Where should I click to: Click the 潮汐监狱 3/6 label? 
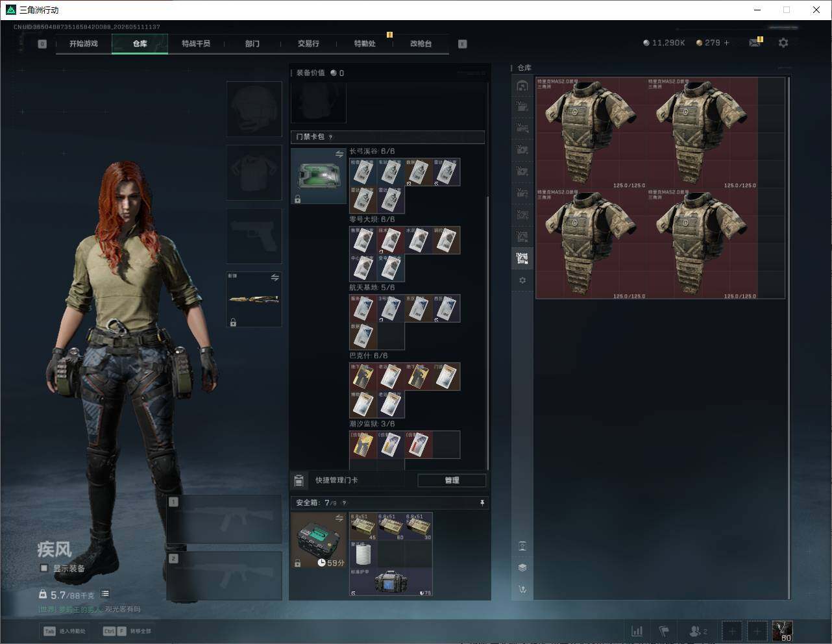(x=372, y=424)
